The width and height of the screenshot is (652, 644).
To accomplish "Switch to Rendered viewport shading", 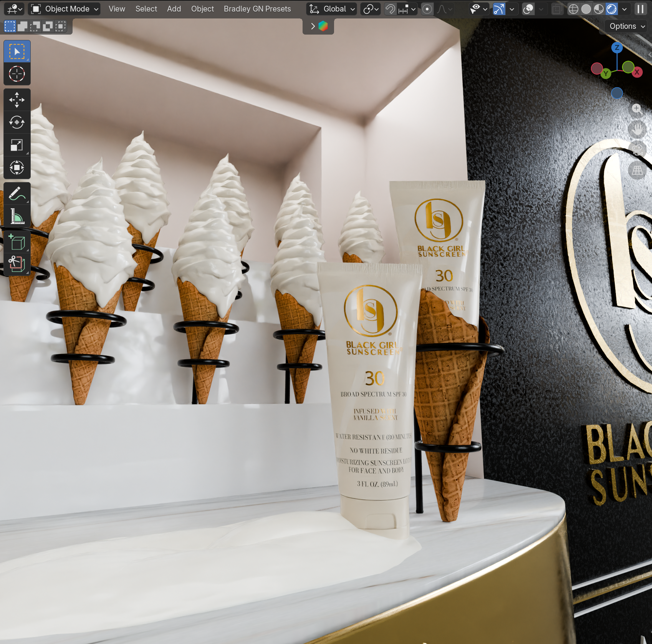I will click(x=611, y=9).
